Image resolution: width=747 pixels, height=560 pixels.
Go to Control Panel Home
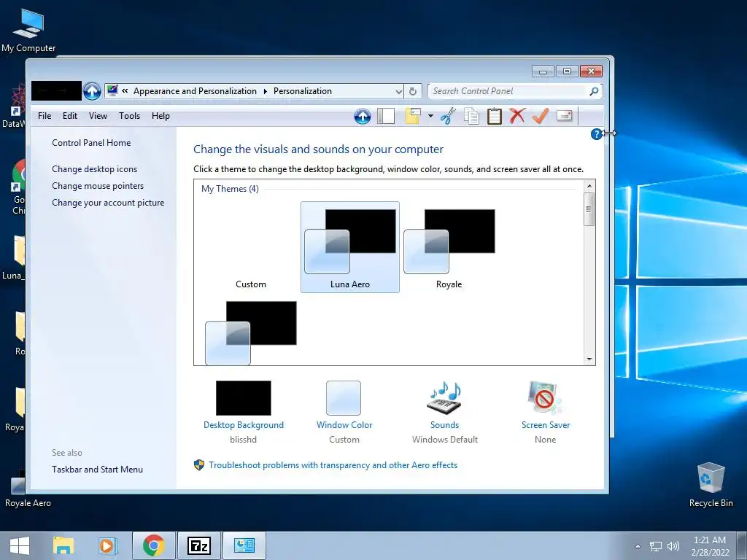pyautogui.click(x=91, y=142)
